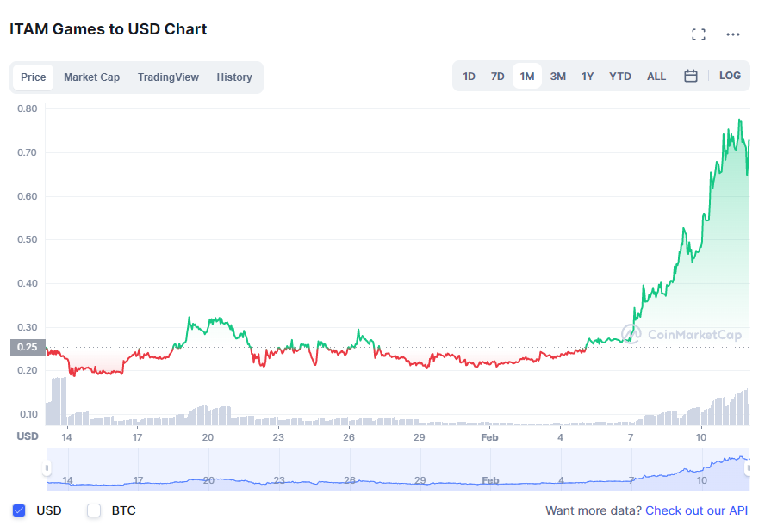The image size is (765, 532).
Task: Grab the right range slider handle
Action: tap(748, 468)
